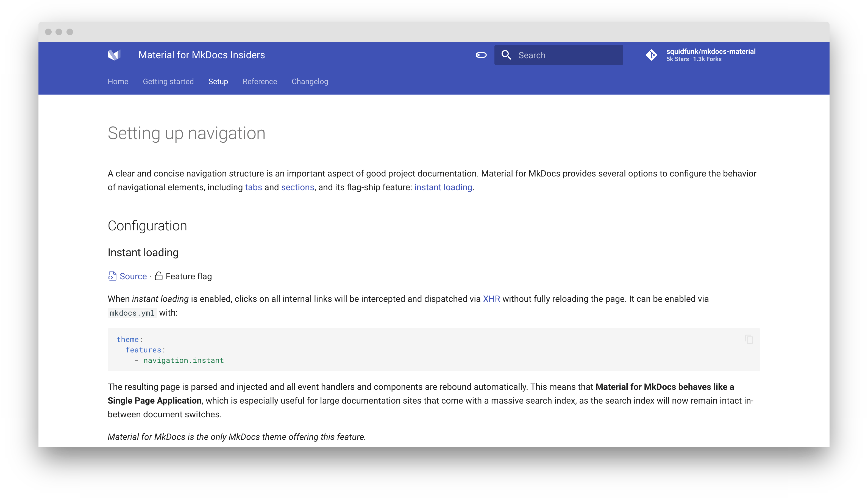Click the Feature flag unlock icon

pyautogui.click(x=158, y=276)
